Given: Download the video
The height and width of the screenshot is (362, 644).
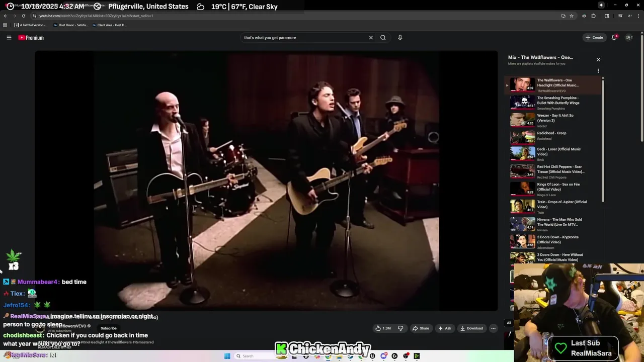Looking at the screenshot, I should pyautogui.click(x=471, y=328).
